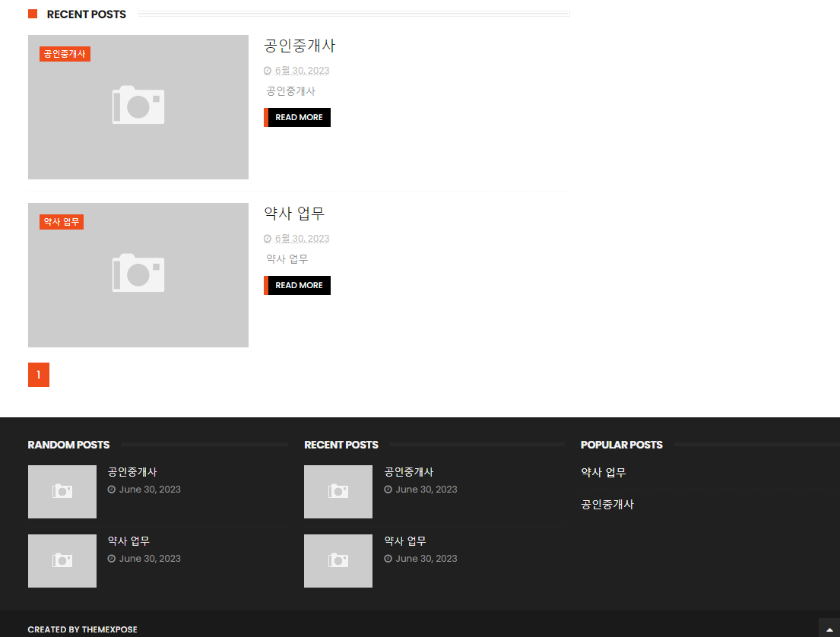Click the CREATED BY THEMEXPOSE footer credit
The width and height of the screenshot is (840, 637).
tap(83, 629)
